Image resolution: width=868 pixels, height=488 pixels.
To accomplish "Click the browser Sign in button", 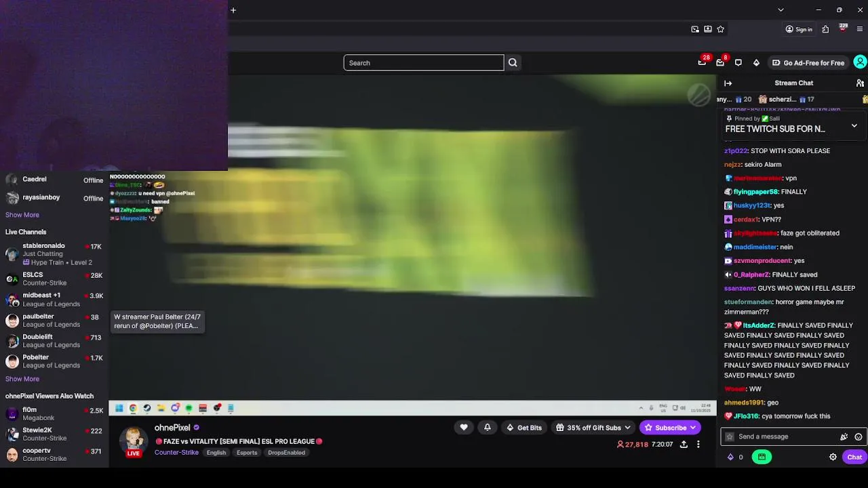I will click(799, 29).
